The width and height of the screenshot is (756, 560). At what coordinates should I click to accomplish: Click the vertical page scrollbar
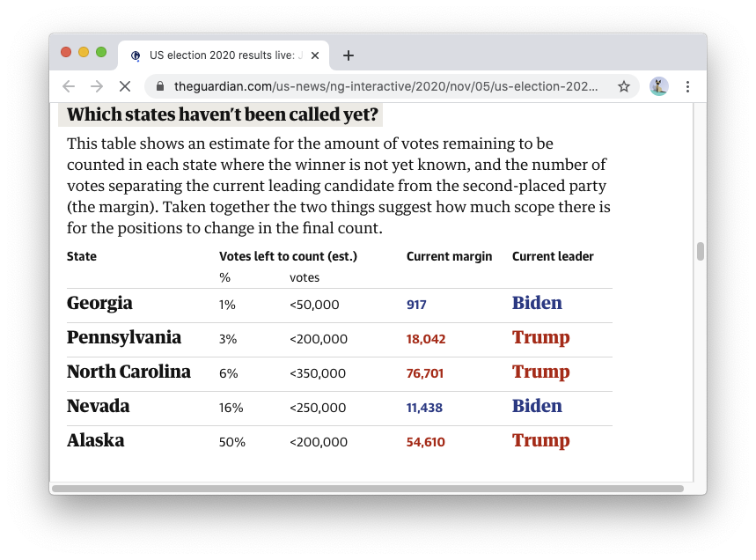pos(701,252)
